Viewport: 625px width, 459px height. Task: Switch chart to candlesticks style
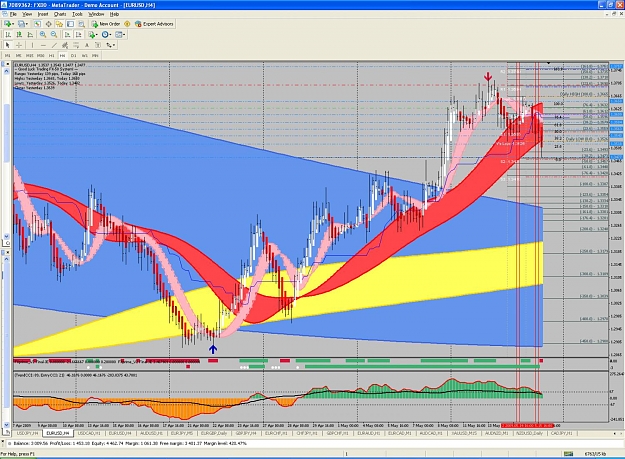[19, 35]
